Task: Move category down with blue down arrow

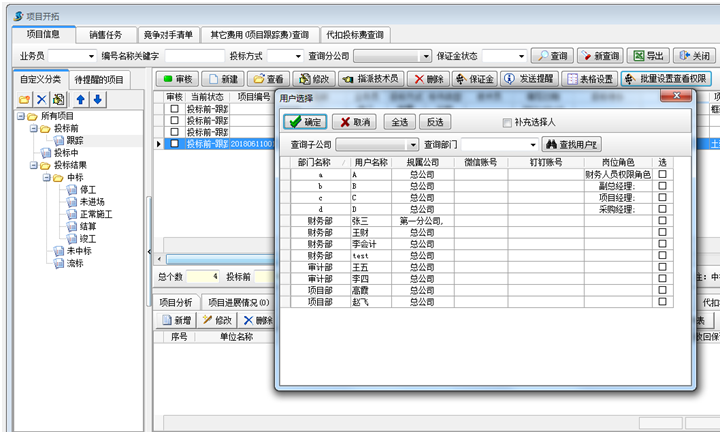Action: click(x=98, y=99)
